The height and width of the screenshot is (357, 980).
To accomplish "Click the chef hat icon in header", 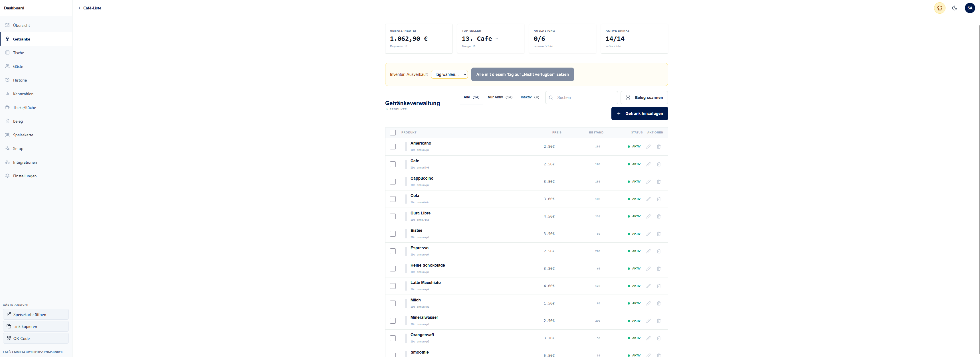I will click(939, 8).
